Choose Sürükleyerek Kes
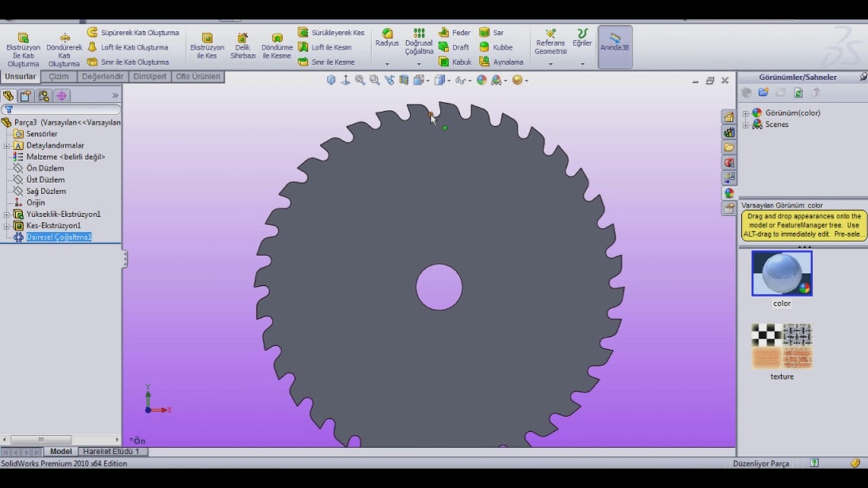868x488 pixels. (x=331, y=33)
